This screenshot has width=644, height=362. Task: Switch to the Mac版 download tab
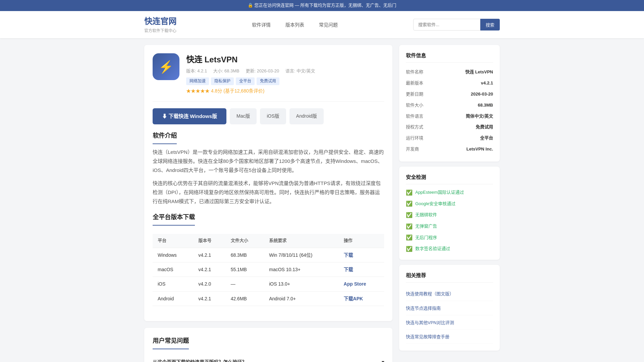click(x=243, y=116)
